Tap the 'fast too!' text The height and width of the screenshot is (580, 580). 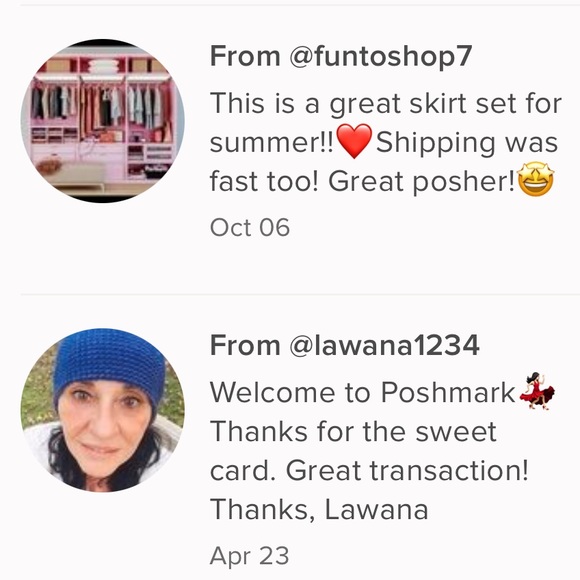[x=264, y=182]
